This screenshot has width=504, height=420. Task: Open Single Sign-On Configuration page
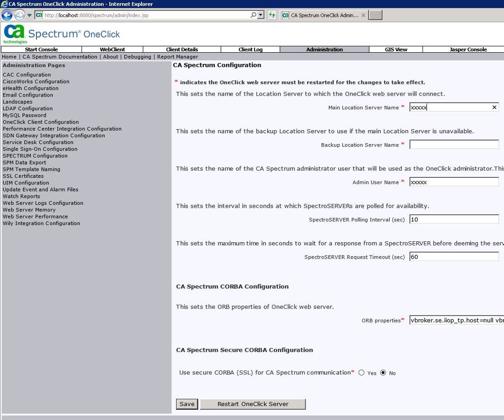[x=40, y=149]
